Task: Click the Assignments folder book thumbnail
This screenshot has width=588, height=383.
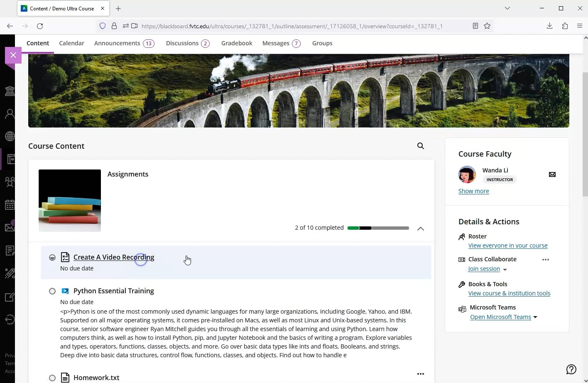Action: tap(70, 201)
